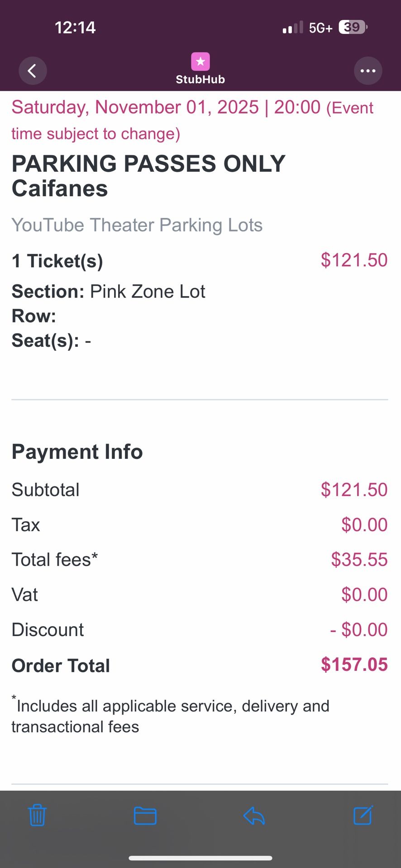The height and width of the screenshot is (868, 401).
Task: Open the three-dot more options menu
Action: (x=368, y=71)
